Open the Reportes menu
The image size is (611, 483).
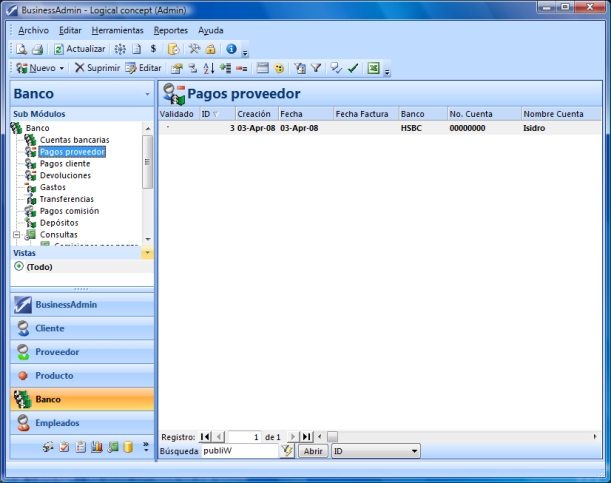170,30
